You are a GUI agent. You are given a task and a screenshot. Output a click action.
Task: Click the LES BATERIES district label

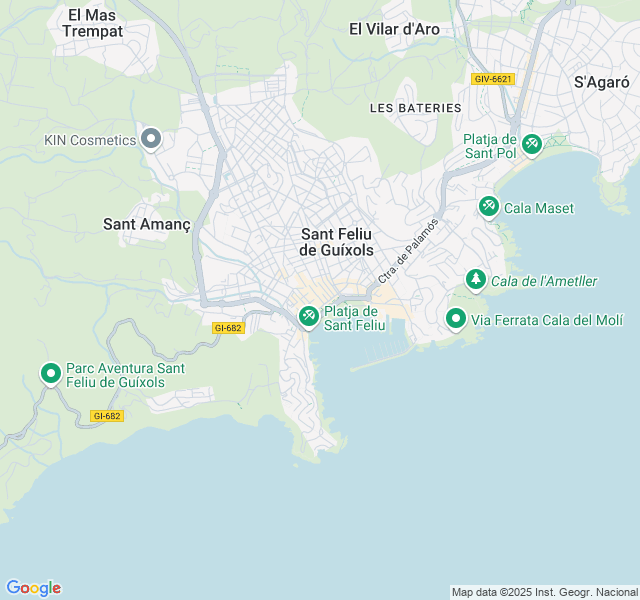[416, 108]
